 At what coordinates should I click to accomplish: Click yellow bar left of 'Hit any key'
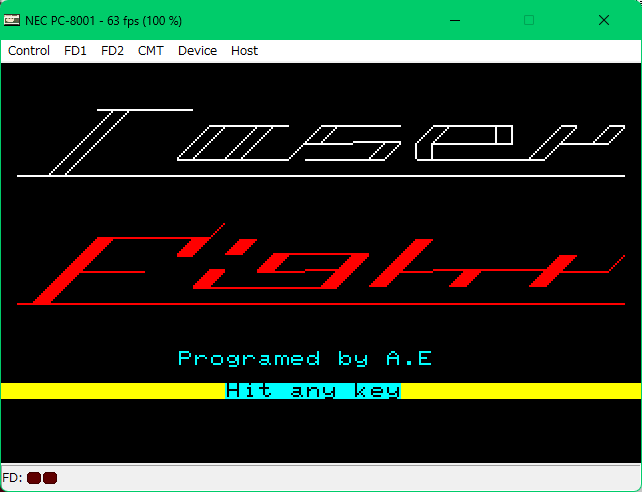click(112, 391)
